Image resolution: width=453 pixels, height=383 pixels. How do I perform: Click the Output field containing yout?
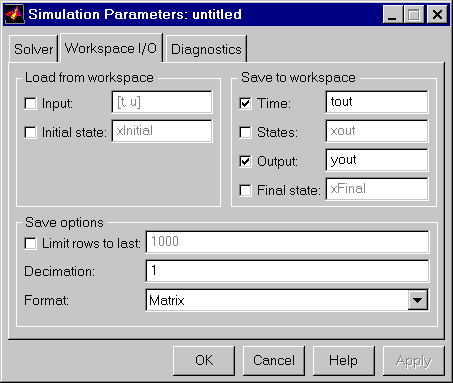tap(377, 160)
